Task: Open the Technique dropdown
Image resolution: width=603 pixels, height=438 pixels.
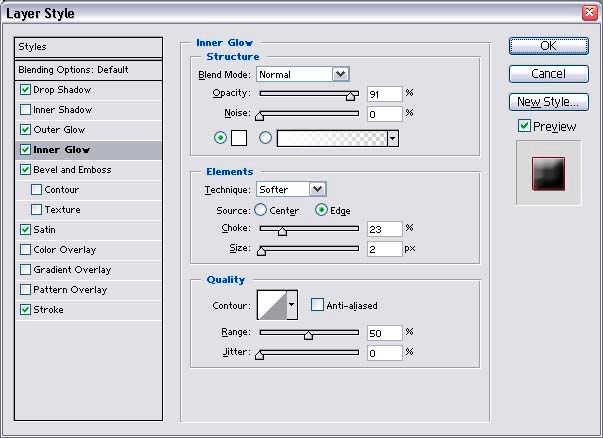Action: tap(317, 189)
